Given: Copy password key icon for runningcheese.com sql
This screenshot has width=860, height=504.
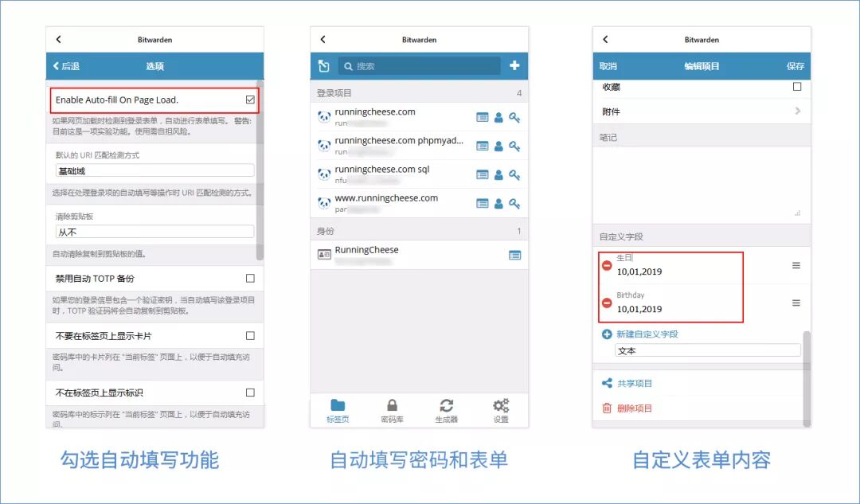Looking at the screenshot, I should pyautogui.click(x=514, y=174).
